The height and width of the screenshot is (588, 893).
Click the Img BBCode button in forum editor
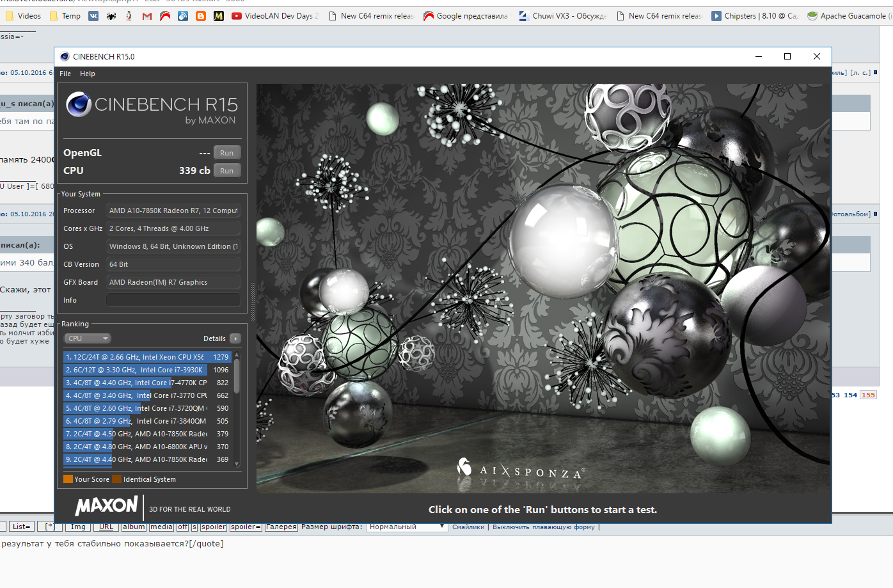pyautogui.click(x=78, y=527)
